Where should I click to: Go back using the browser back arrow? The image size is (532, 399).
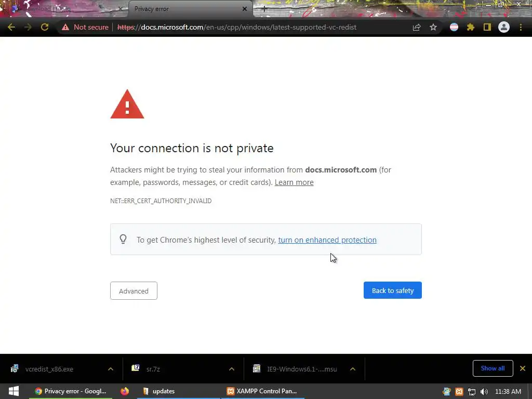click(11, 27)
